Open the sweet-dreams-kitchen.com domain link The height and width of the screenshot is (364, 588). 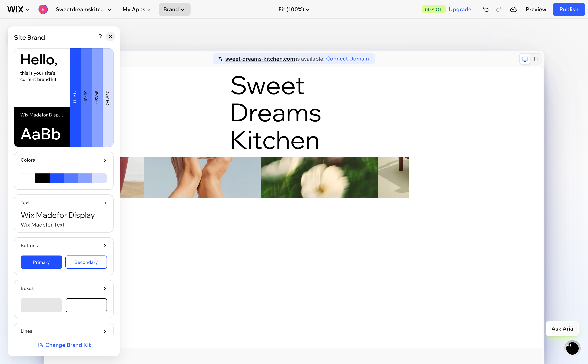[x=260, y=59]
